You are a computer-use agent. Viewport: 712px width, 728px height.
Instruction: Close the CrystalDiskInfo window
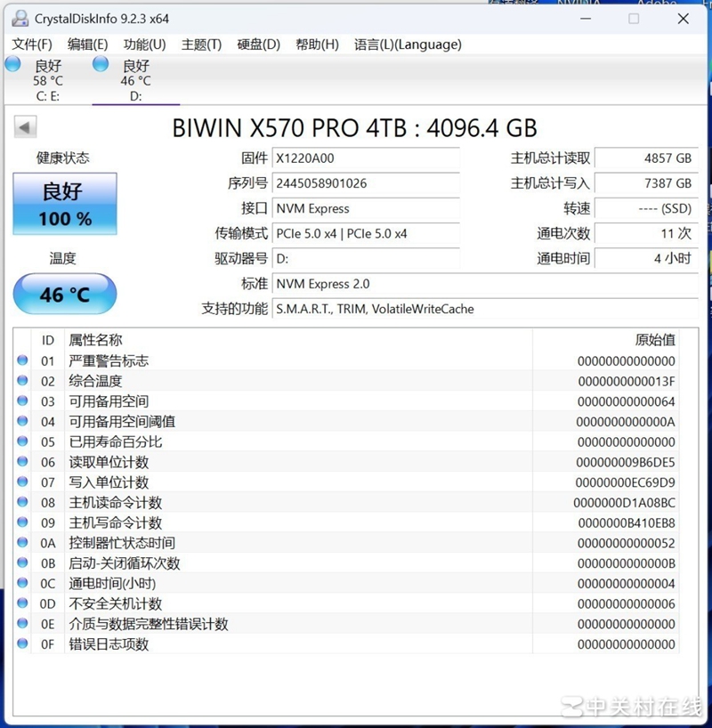point(684,19)
